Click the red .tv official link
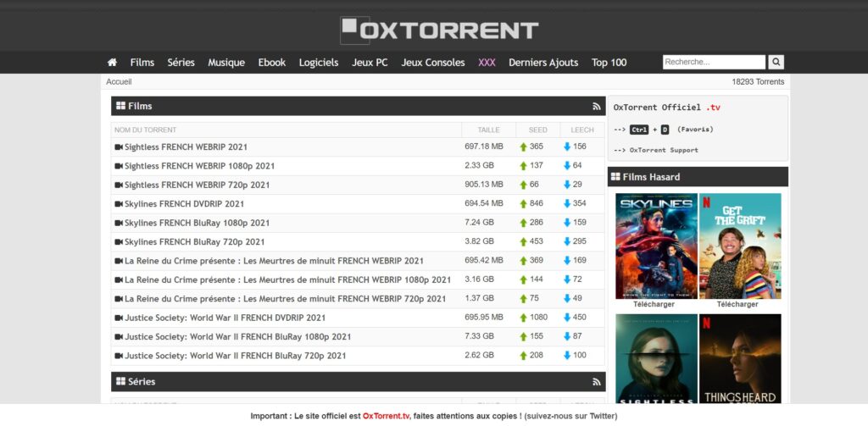Viewport: 868px width, 426px height. point(714,108)
